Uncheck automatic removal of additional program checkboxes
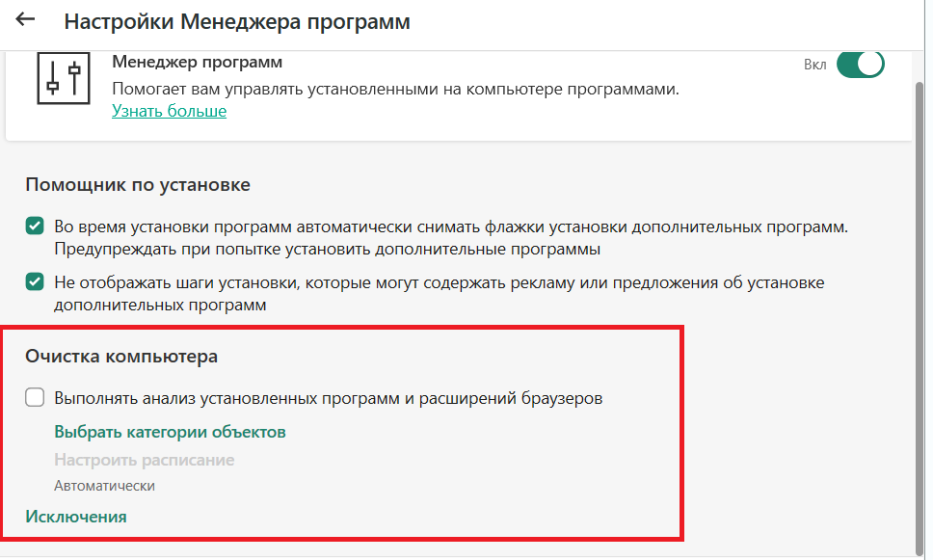The width and height of the screenshot is (933, 560). tap(35, 227)
